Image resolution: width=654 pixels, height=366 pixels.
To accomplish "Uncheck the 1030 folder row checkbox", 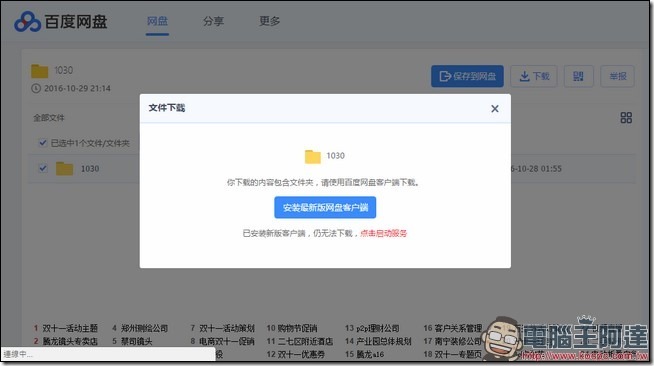I will 43,168.
